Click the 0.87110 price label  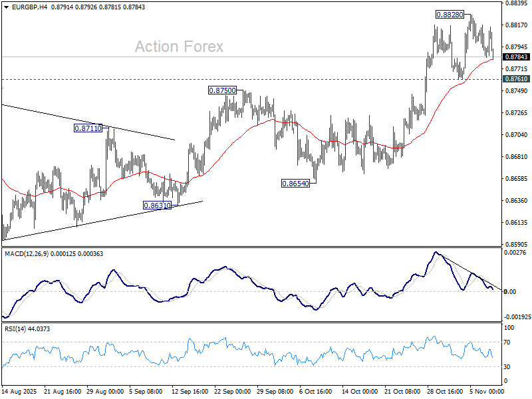(x=88, y=128)
